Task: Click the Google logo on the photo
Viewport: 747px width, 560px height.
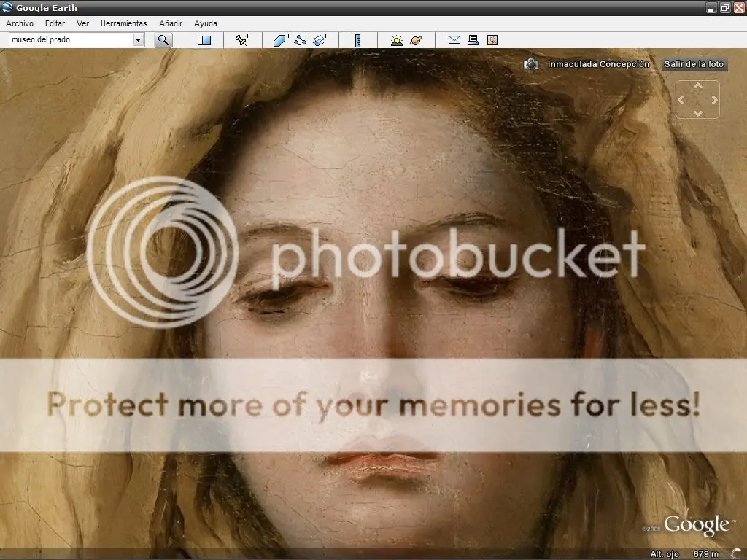Action: click(x=696, y=525)
